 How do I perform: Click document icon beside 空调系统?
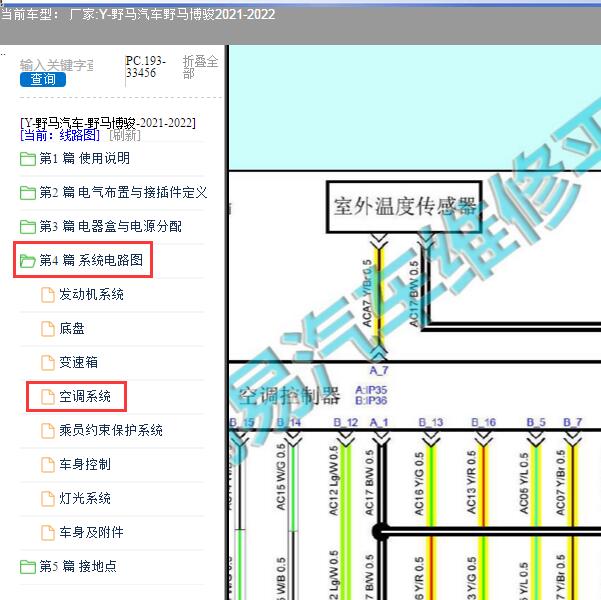pyautogui.click(x=48, y=397)
